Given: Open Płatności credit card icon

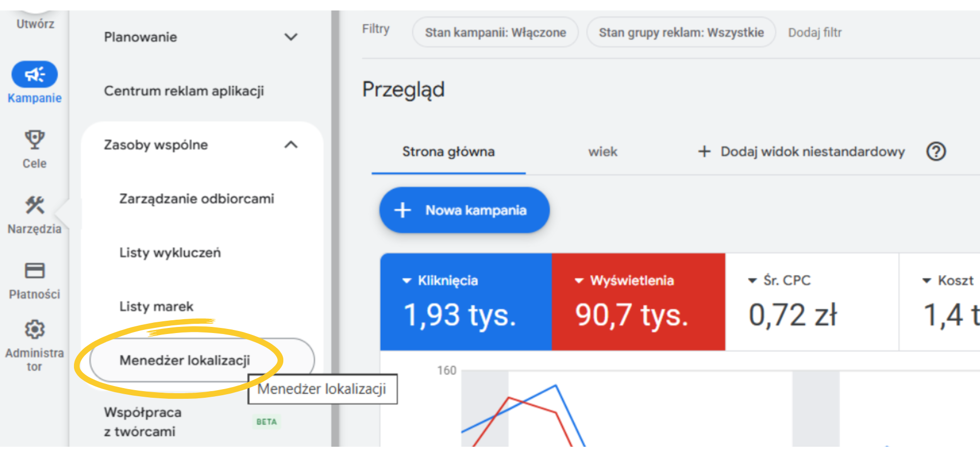Looking at the screenshot, I should (34, 271).
